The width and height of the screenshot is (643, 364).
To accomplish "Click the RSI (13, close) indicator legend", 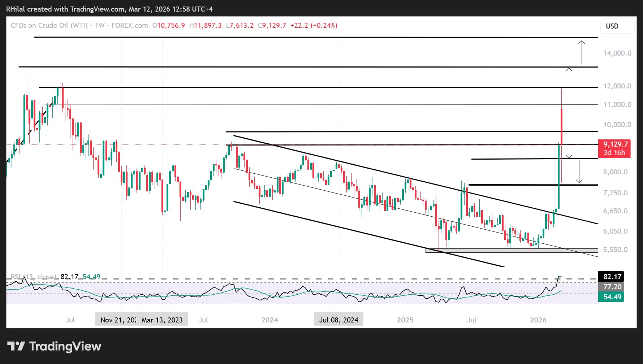I will (33, 277).
